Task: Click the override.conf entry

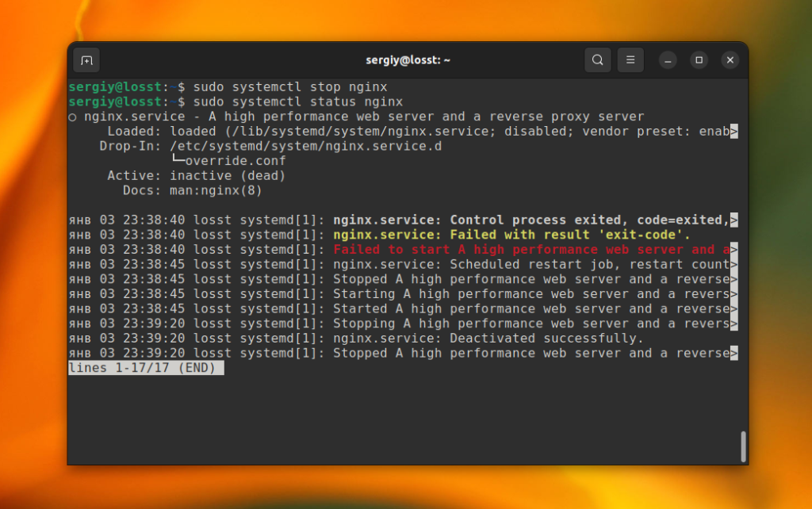Action: tap(229, 160)
